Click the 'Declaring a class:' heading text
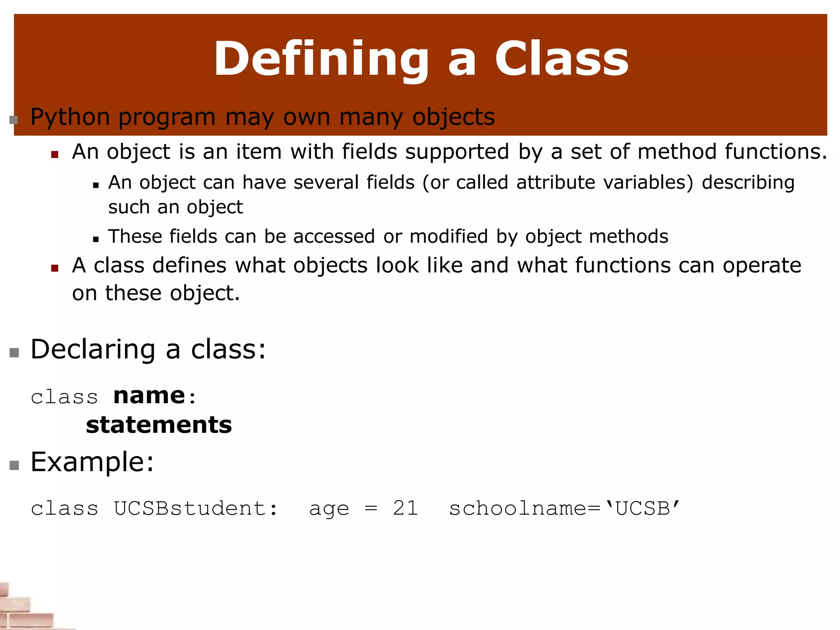The height and width of the screenshot is (630, 840). pos(148,349)
